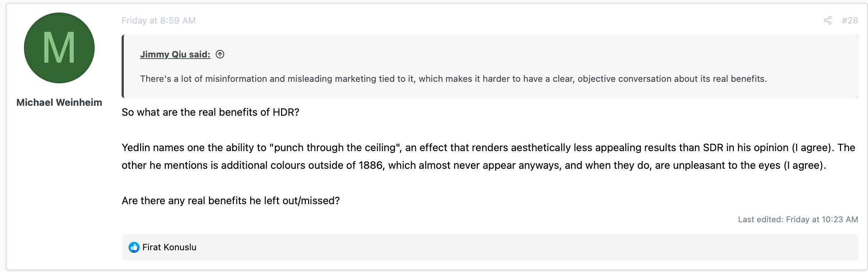Image resolution: width=868 pixels, height=272 pixels.
Task: Click the green M avatar
Action: point(59,48)
